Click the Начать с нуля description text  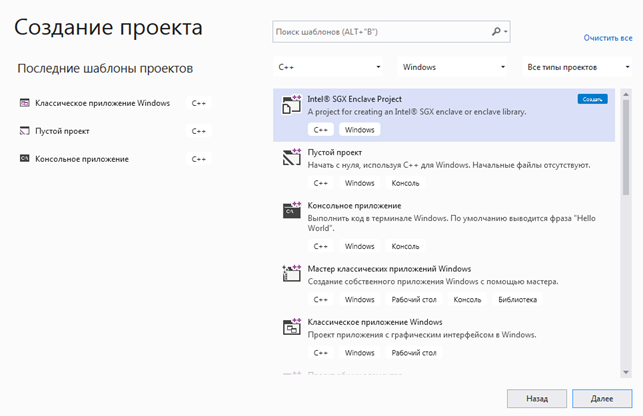point(449,165)
